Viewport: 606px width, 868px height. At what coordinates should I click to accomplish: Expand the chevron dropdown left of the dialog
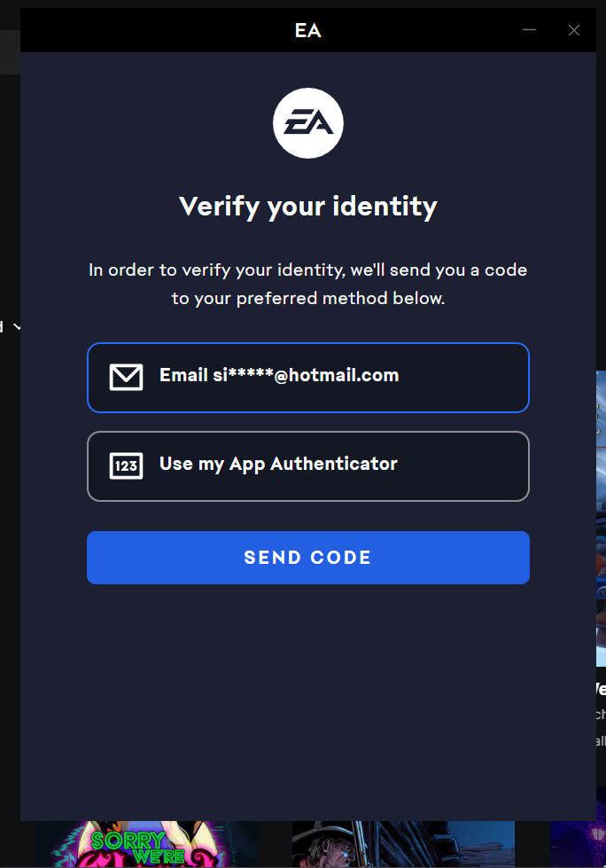point(17,326)
